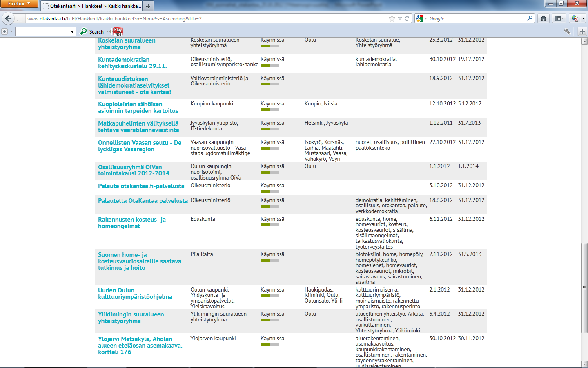588x368 pixels.
Task: Open Rakennusten kosteus- ja homeongelmat link
Action: coord(132,223)
